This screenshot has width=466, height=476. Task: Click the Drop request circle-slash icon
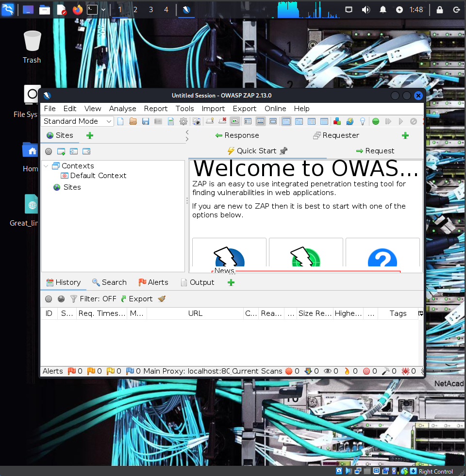(x=414, y=121)
